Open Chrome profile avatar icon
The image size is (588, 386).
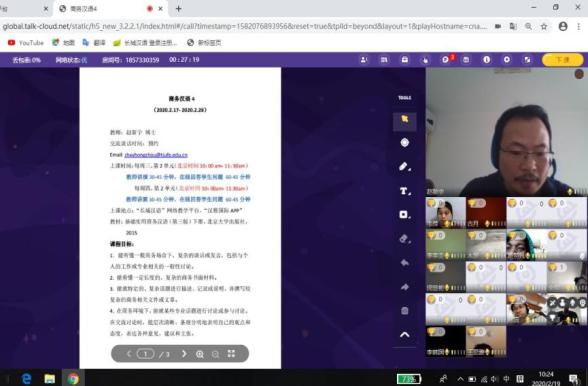[563, 26]
